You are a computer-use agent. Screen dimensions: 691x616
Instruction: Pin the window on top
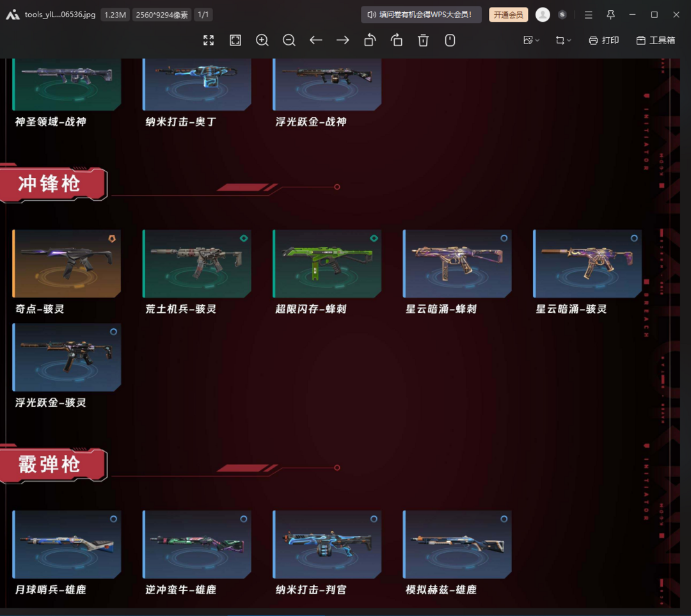point(610,15)
